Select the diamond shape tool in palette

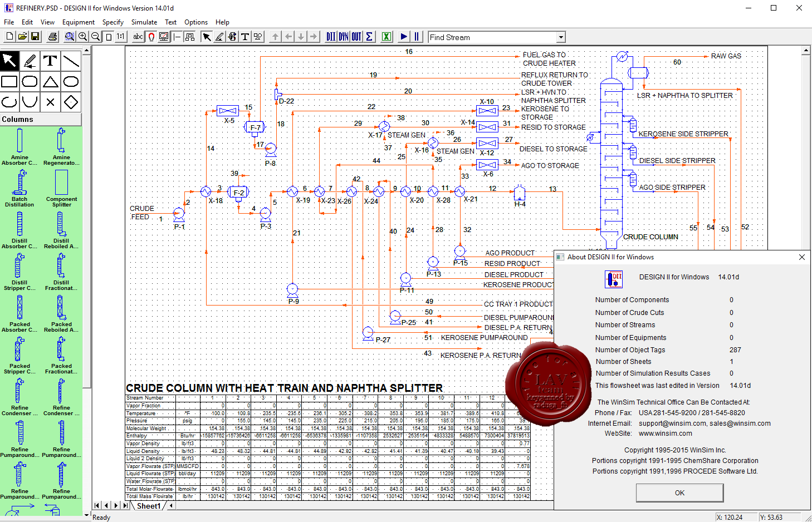71,102
